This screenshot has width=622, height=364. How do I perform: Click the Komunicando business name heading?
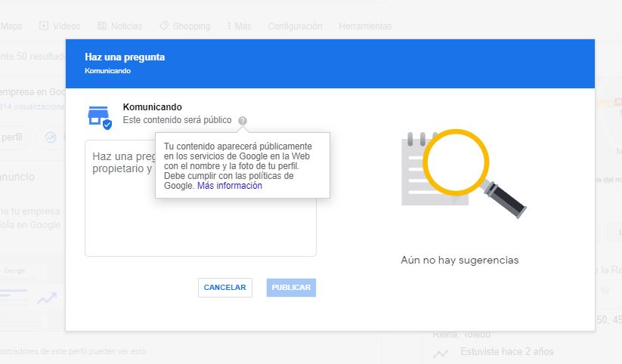pyautogui.click(x=153, y=107)
